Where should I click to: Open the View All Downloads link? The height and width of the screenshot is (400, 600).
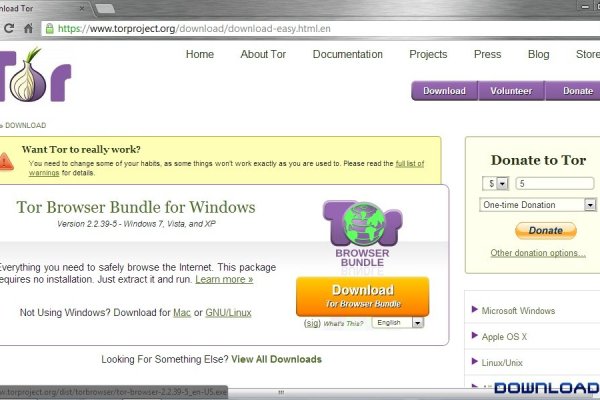[x=276, y=359]
